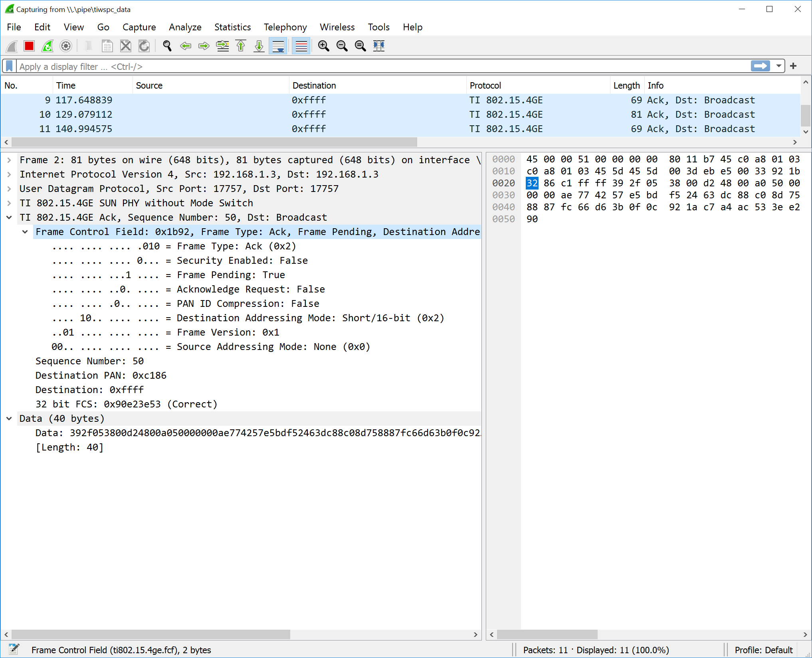Toggle auto-scroll during live capture
Viewport: 812px width, 658px height.
click(278, 46)
